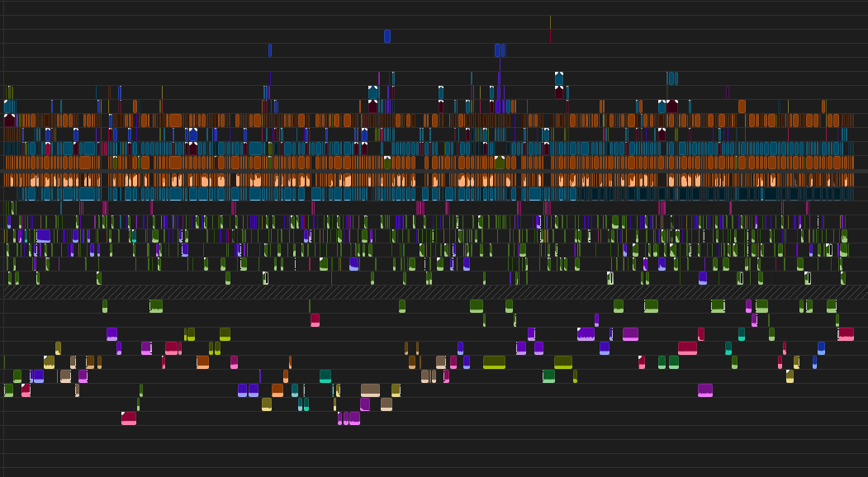Select the widest crimson block in lower tracks
This screenshot has height=477, width=868.
point(687,348)
